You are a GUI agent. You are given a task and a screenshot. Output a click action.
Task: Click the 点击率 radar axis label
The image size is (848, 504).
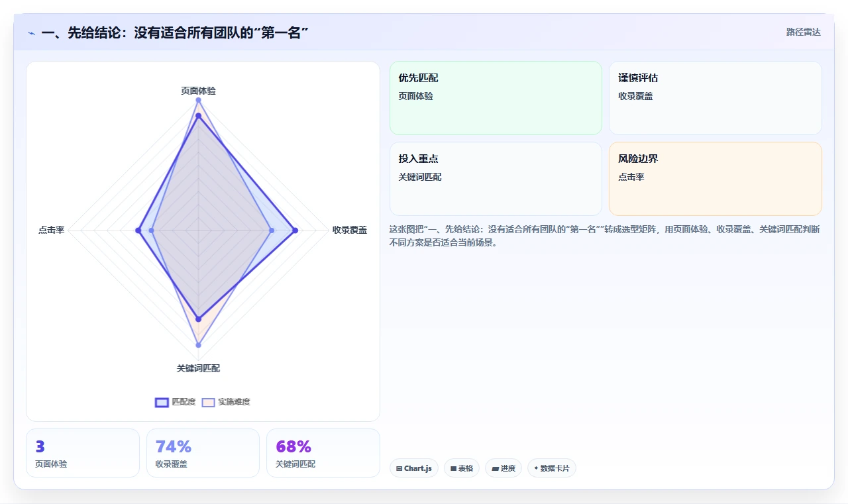coord(51,230)
